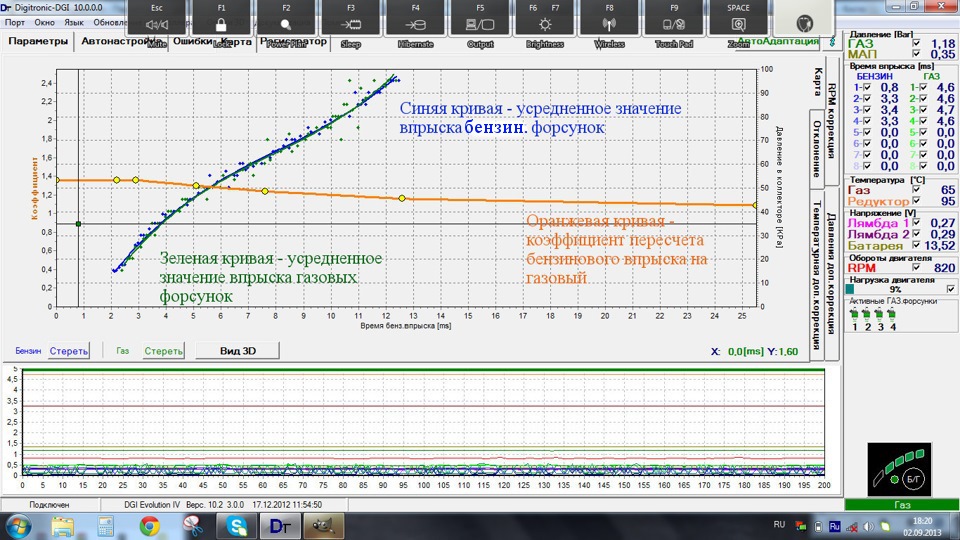Click the green Газ status bar indicator
Viewport: 960px width, 540px height.
pos(902,505)
